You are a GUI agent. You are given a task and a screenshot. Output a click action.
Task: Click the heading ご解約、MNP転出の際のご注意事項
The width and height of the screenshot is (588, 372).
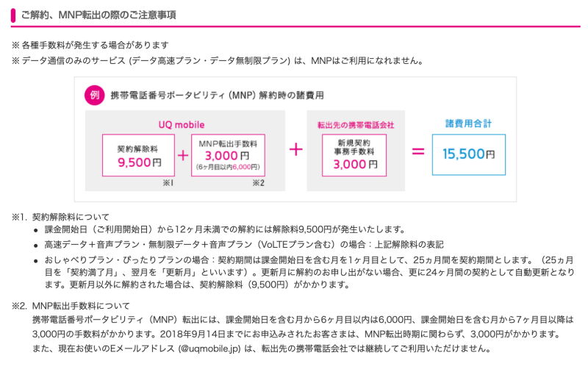tap(98, 15)
